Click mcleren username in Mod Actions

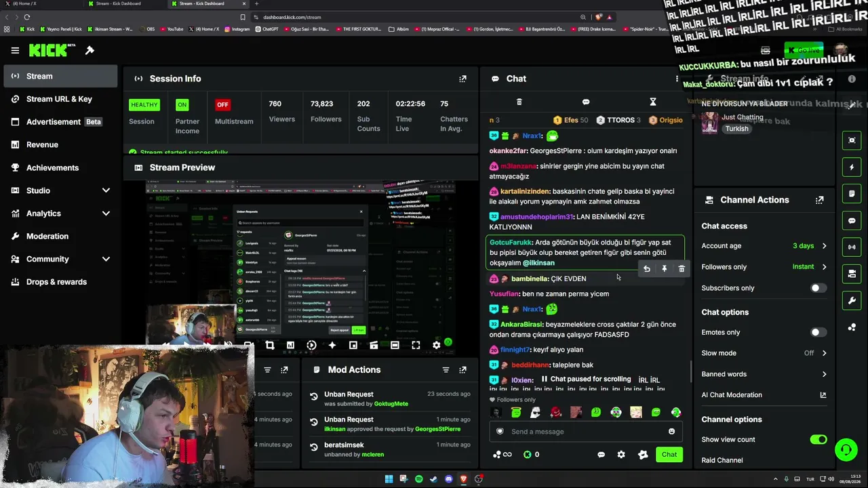pos(373,454)
